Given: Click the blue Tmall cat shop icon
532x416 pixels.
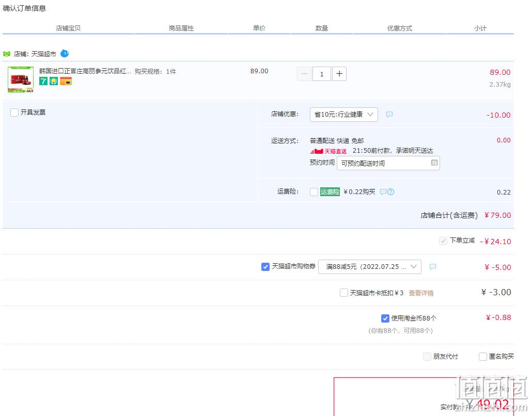Looking at the screenshot, I should (x=65, y=54).
